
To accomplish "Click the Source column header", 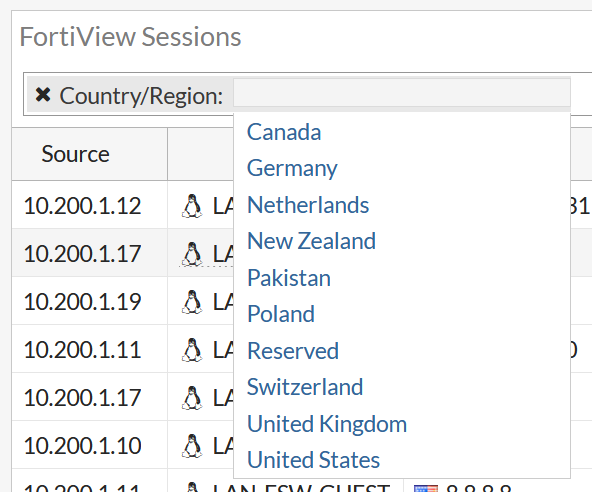I will tap(89, 154).
